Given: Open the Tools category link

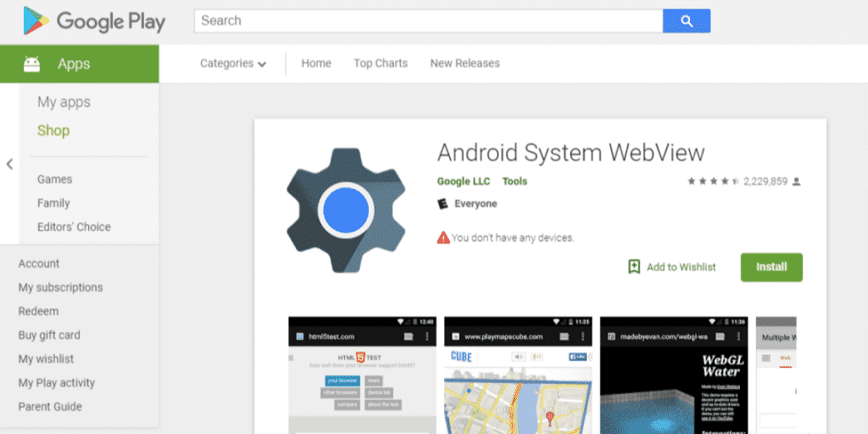Looking at the screenshot, I should click(515, 181).
